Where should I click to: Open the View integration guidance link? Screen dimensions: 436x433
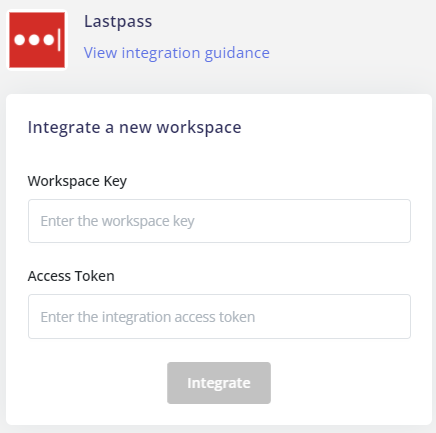[177, 53]
